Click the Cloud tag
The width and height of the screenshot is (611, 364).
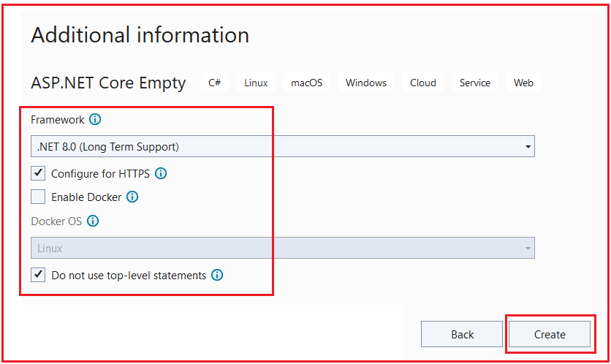[422, 83]
